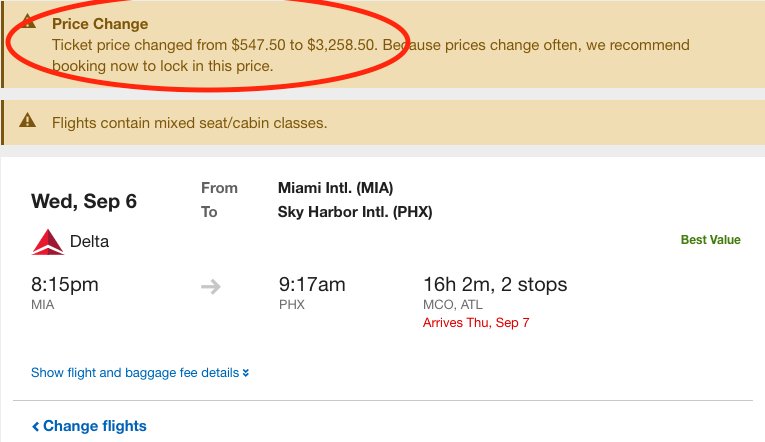Screen dimensions: 765x442
Task: Click the Price Change warning triangle icon
Action: tap(28, 22)
